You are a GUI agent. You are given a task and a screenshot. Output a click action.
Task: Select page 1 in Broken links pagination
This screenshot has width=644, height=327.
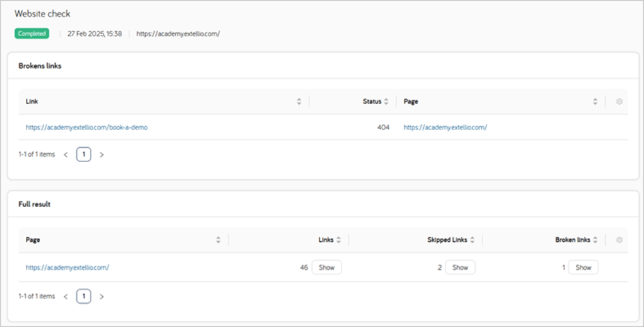click(84, 155)
